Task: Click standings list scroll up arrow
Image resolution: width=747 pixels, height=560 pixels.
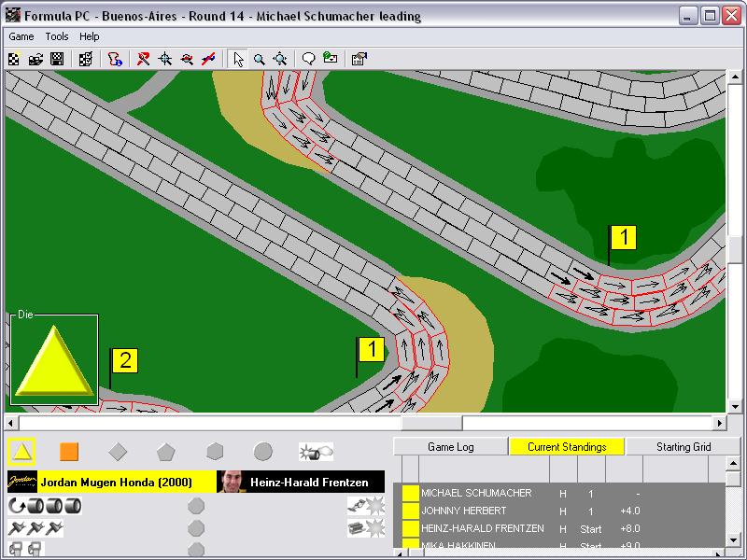Action: point(734,463)
